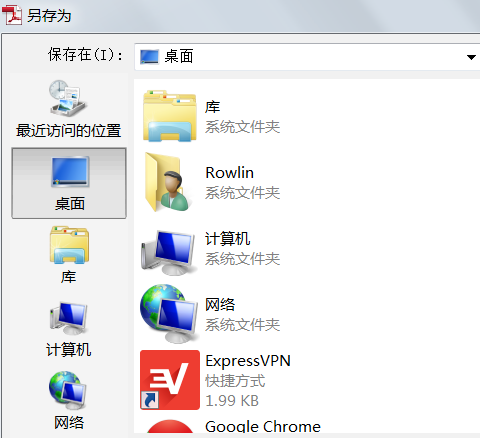The width and height of the screenshot is (480, 438).
Task: Click the 库 name in the file list
Action: 213,107
